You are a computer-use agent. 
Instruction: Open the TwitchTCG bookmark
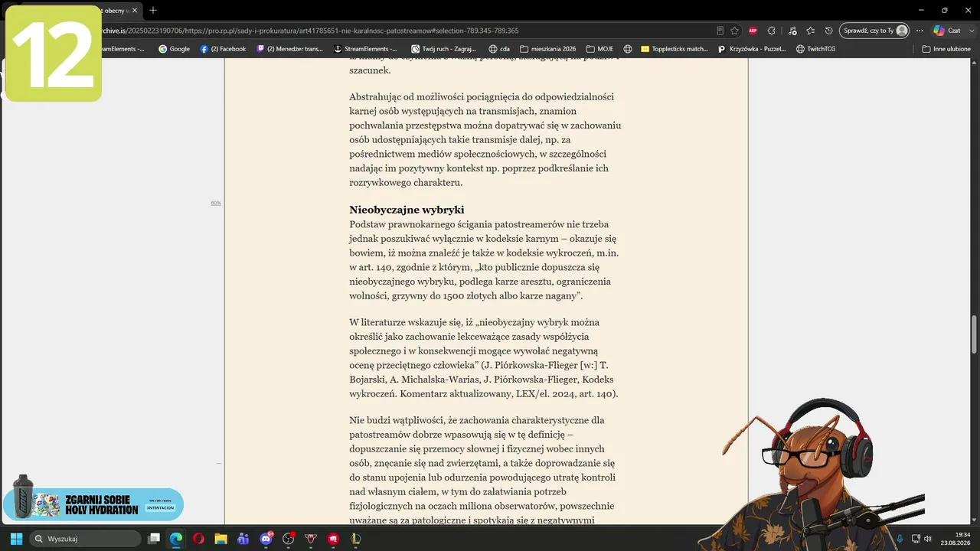pos(816,49)
